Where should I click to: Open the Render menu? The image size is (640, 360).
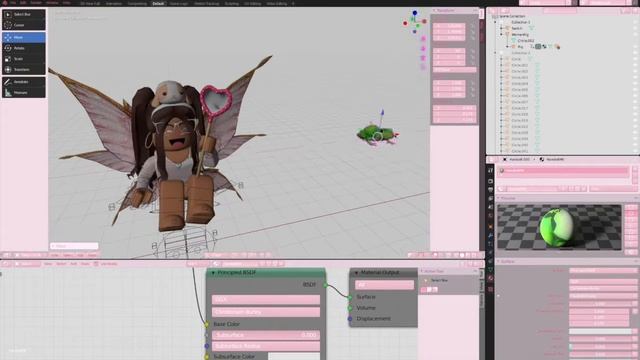click(36, 2)
